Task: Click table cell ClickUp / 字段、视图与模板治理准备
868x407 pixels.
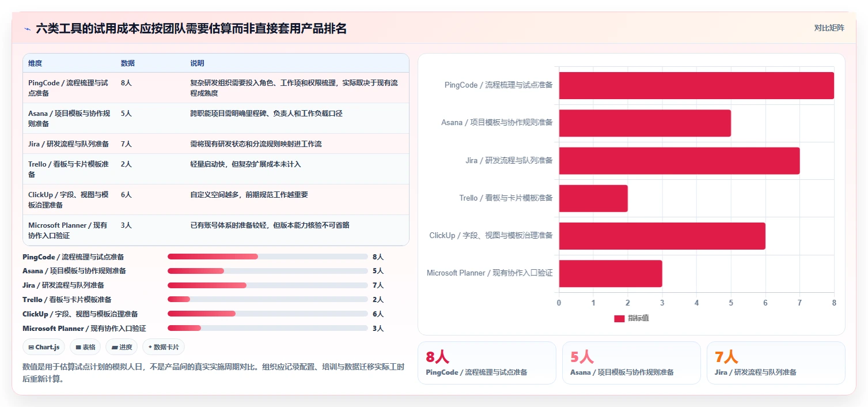Action: pyautogui.click(x=68, y=199)
